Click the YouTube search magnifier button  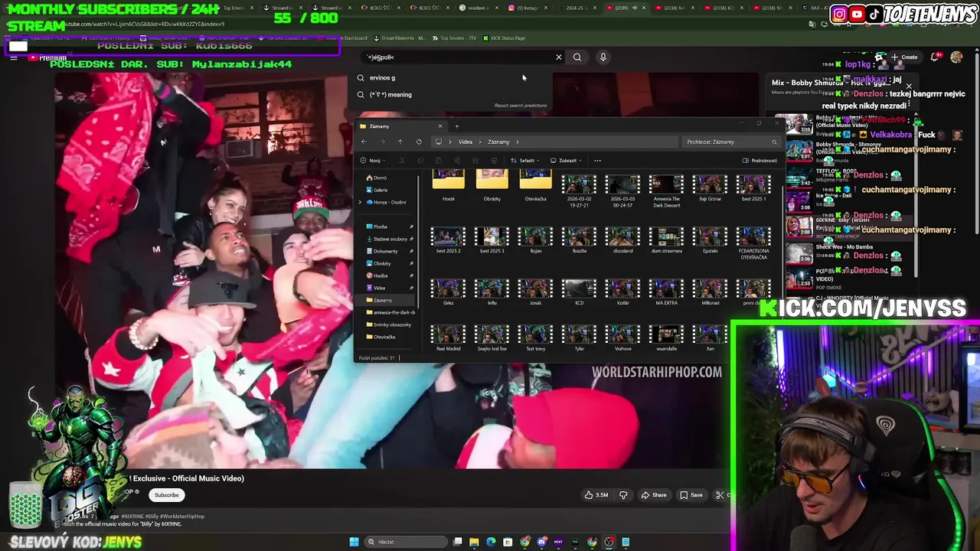[577, 57]
